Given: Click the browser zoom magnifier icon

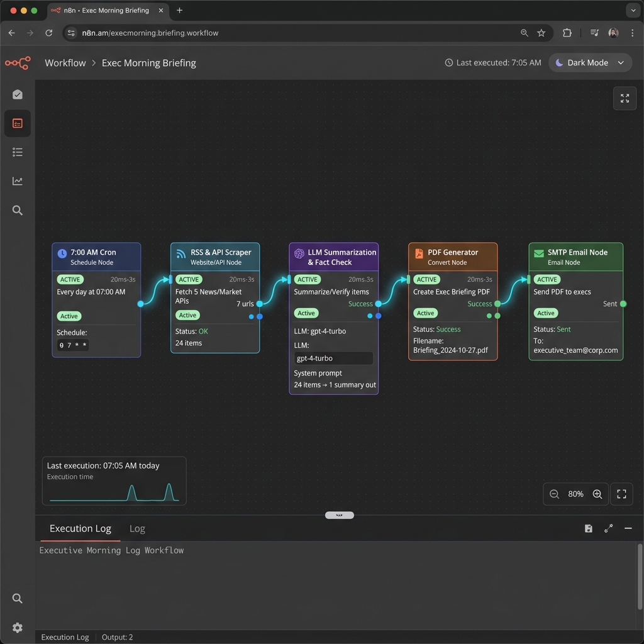Looking at the screenshot, I should pos(524,33).
